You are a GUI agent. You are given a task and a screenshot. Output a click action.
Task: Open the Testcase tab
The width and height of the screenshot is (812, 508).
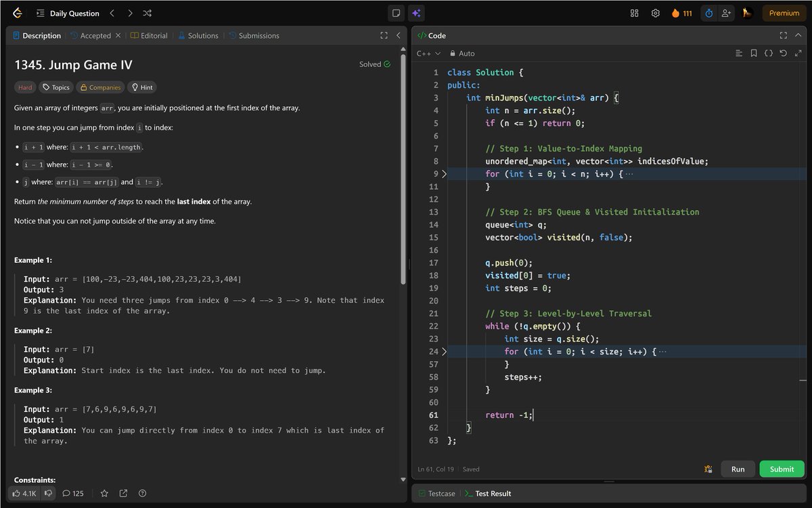(436, 493)
